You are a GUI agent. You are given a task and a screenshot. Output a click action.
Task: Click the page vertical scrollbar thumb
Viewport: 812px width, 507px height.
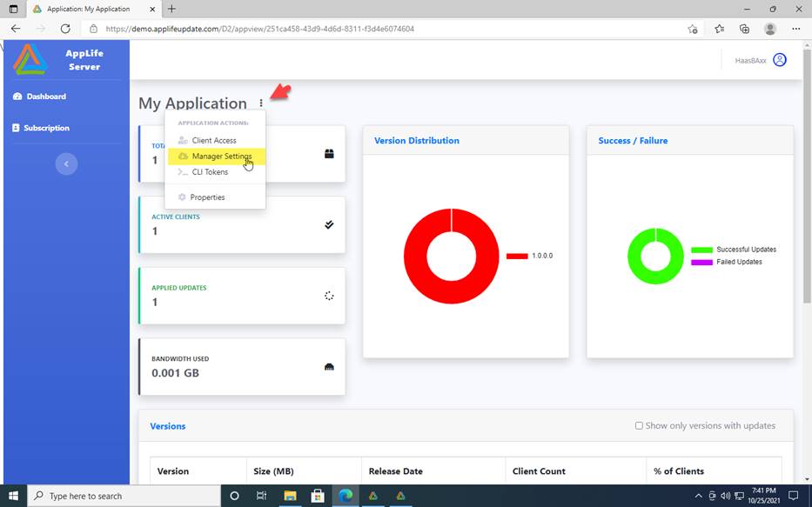pyautogui.click(x=807, y=176)
